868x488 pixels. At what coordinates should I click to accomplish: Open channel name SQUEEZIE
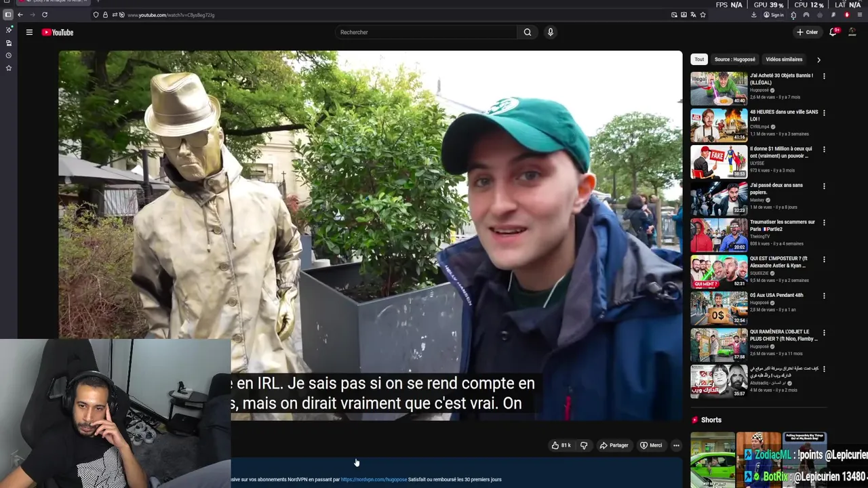click(759, 273)
